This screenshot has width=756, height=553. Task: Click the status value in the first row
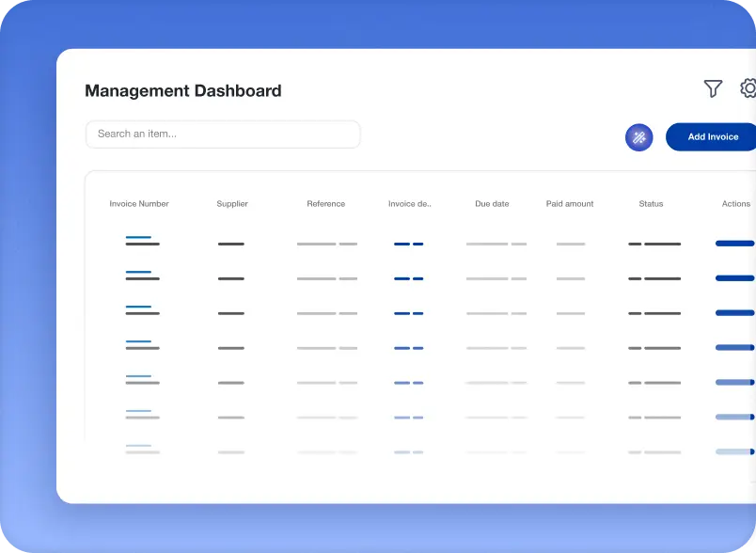click(654, 244)
